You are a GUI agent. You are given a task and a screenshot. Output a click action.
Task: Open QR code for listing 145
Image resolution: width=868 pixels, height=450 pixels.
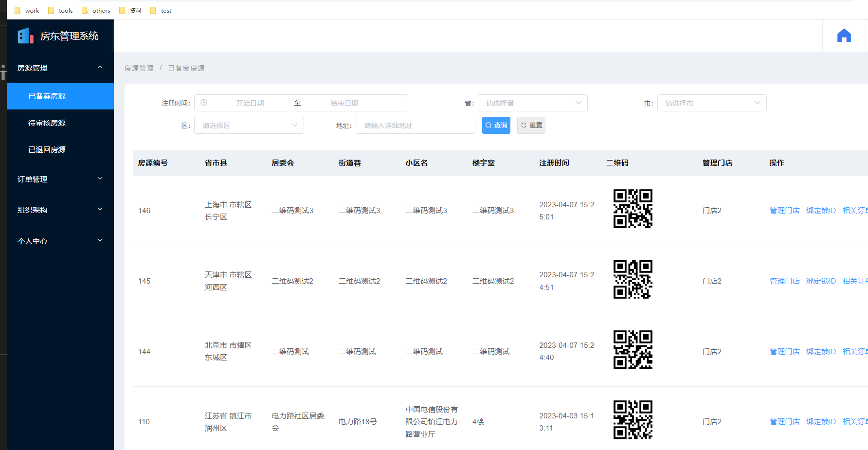(x=633, y=279)
